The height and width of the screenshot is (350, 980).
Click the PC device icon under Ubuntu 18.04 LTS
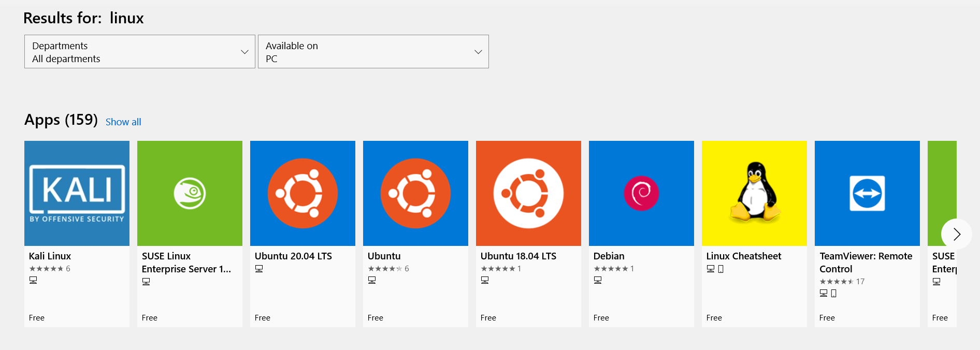(485, 280)
